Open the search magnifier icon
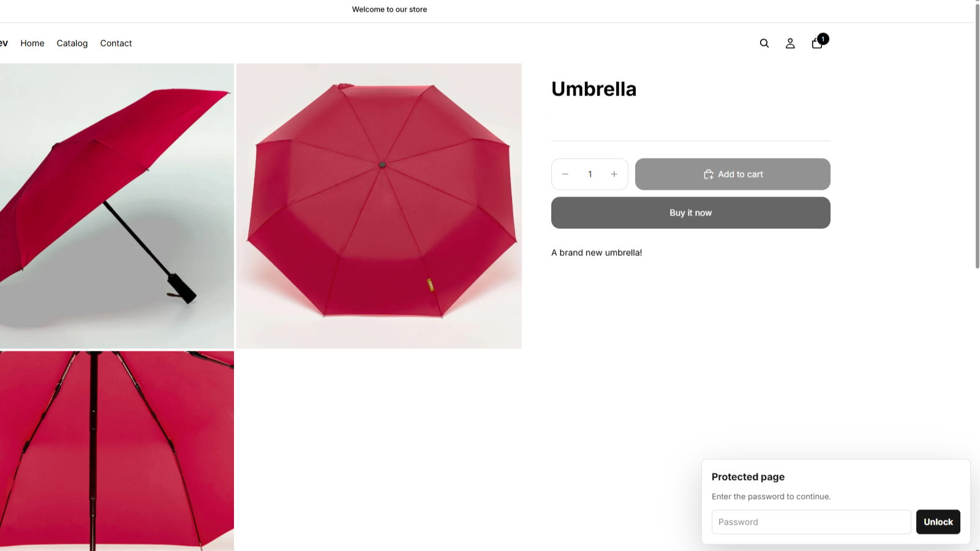The image size is (980, 551). [x=764, y=43]
